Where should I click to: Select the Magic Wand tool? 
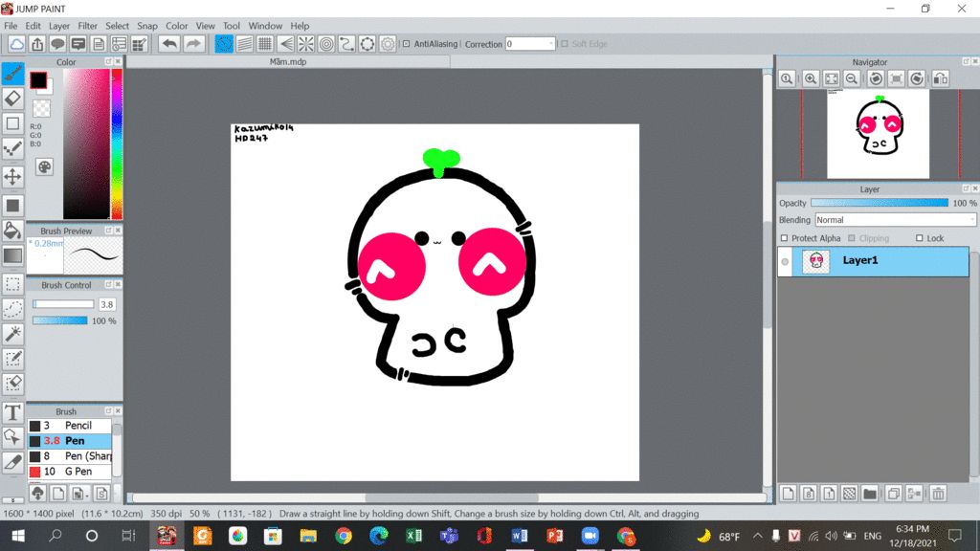point(12,334)
